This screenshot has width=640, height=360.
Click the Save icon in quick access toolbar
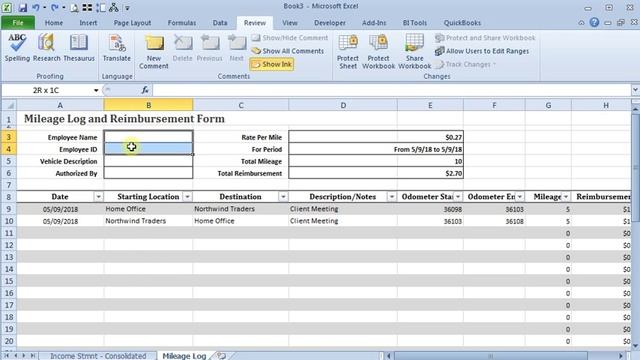point(22,7)
